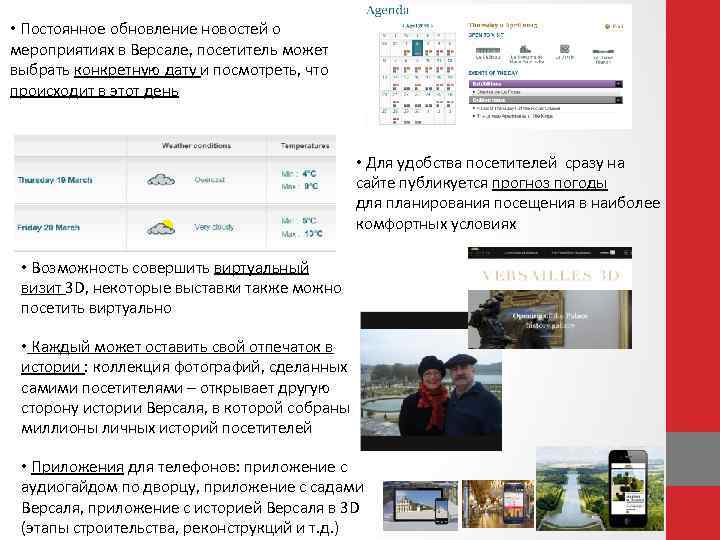Viewport: 720px width, 540px height.
Task: Select the 'Thursday 19 March' weather row
Action: (x=175, y=180)
